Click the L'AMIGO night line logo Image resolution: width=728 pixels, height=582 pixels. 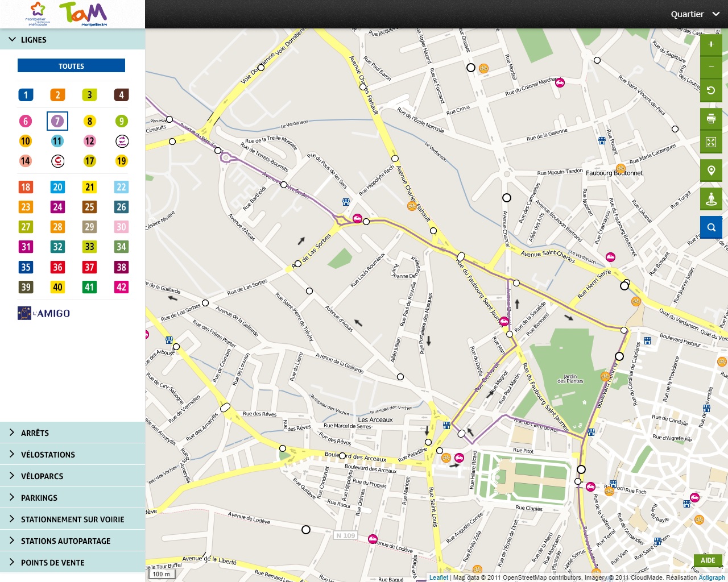tap(44, 313)
